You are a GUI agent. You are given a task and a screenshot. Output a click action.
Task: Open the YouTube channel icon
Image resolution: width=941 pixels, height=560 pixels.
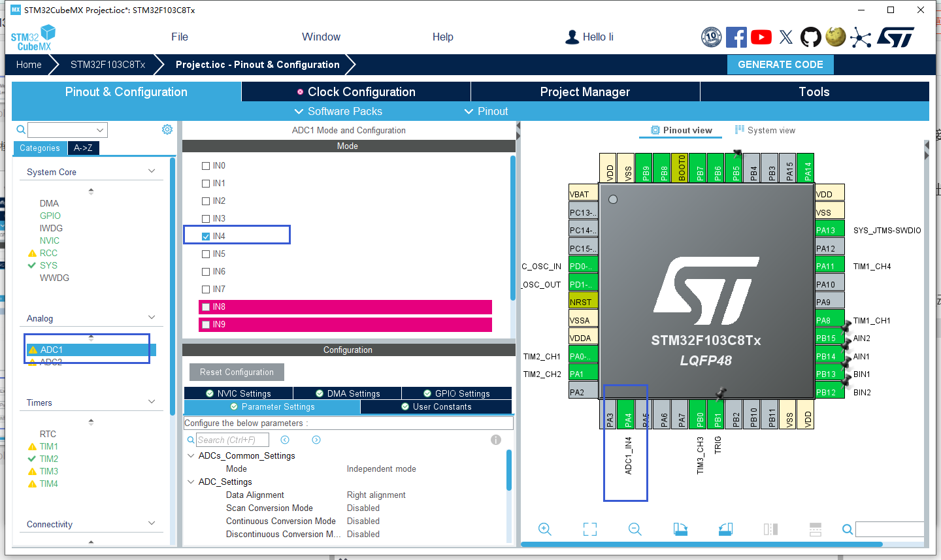pyautogui.click(x=761, y=37)
